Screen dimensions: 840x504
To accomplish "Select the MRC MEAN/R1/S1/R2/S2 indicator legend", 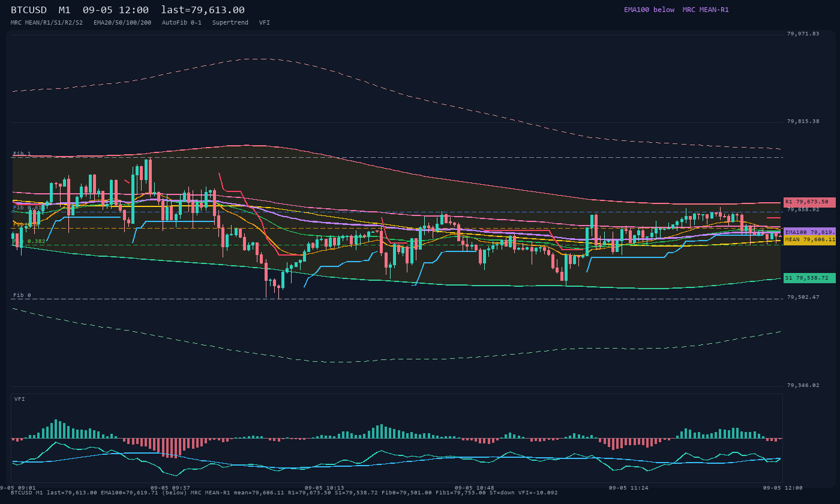I will click(47, 23).
